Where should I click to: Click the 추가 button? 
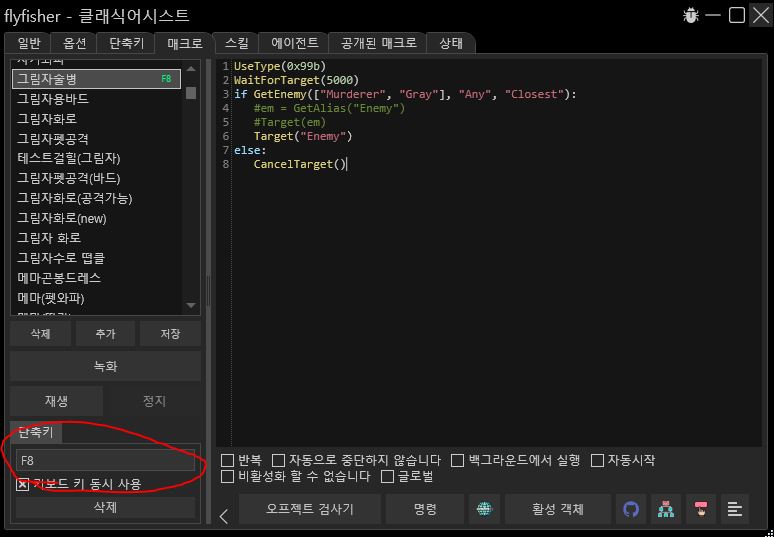click(105, 334)
